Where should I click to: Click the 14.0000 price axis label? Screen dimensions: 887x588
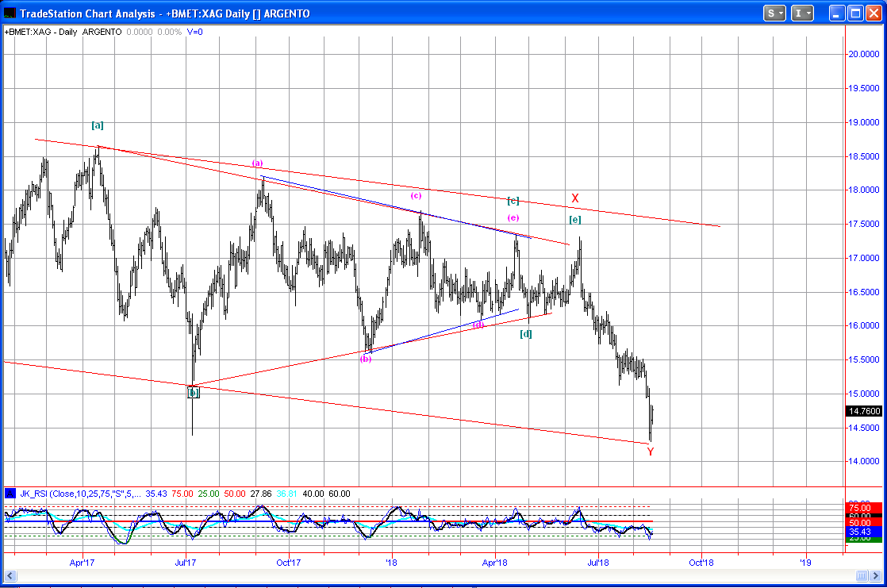(x=863, y=461)
